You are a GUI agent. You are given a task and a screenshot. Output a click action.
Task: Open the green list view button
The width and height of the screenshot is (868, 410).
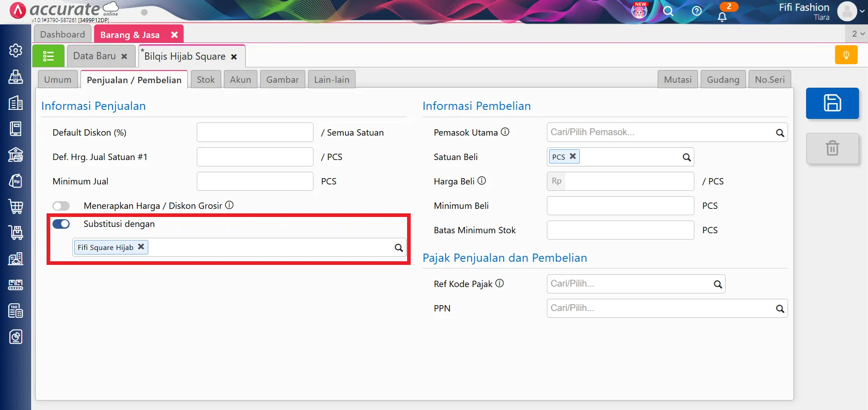point(48,56)
